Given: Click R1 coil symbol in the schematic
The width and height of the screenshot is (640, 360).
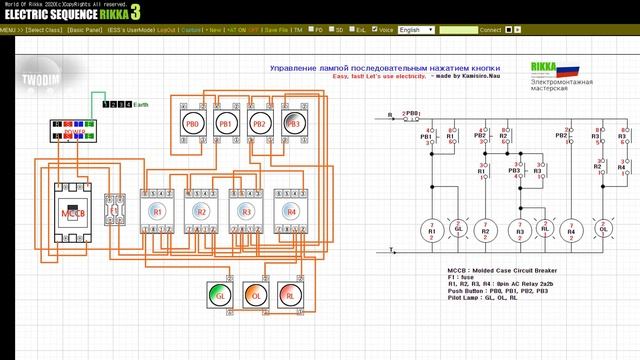Looking at the screenshot, I should pyautogui.click(x=432, y=231).
